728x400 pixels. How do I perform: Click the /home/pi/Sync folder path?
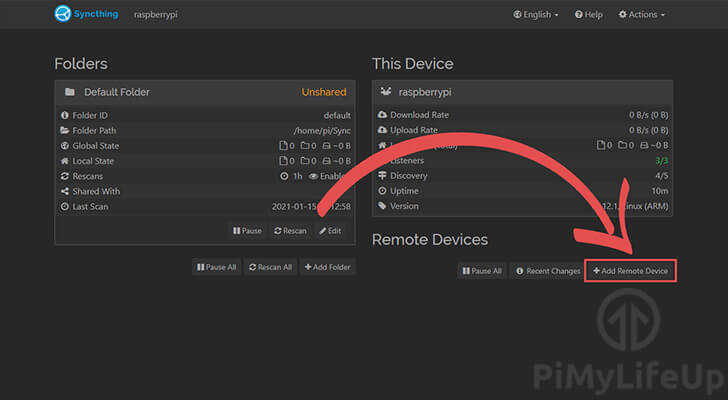322,130
